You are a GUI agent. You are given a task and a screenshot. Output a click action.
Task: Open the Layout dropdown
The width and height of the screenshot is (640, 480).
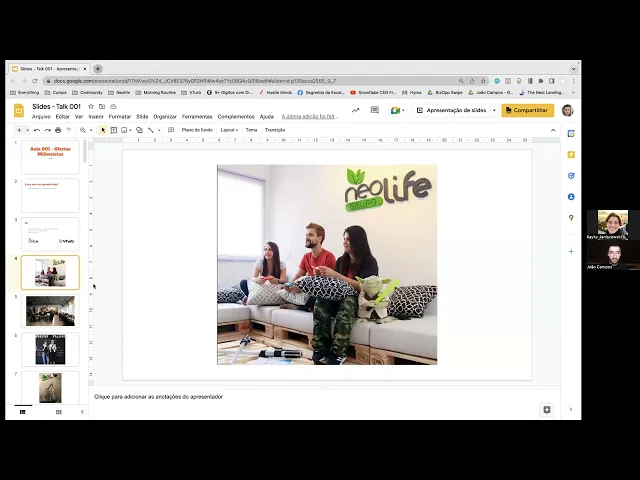coord(229,130)
